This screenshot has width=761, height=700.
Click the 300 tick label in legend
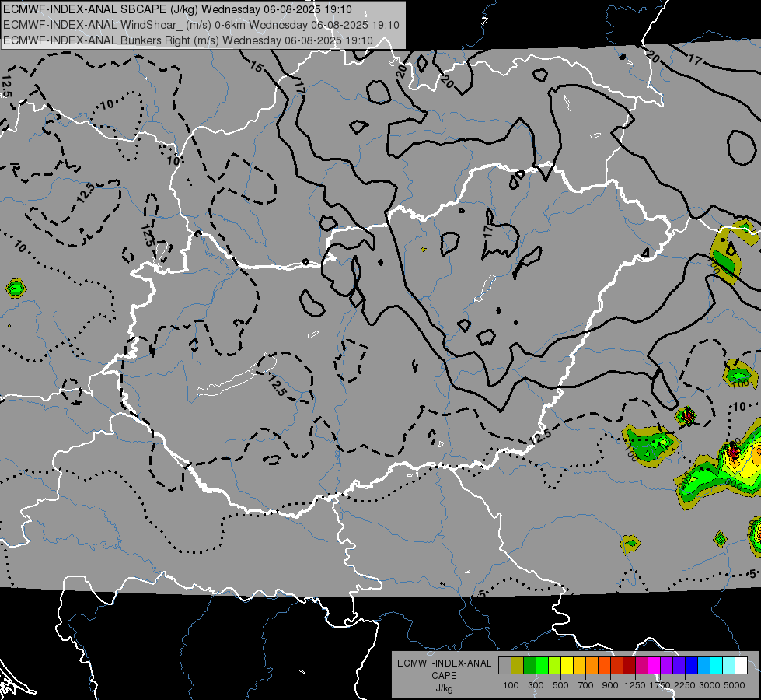(x=536, y=685)
